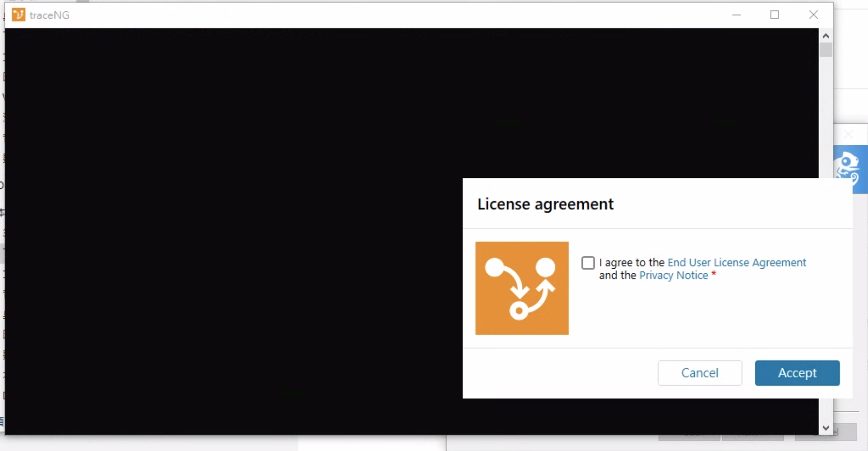Open the End User License Agreement link

point(737,262)
